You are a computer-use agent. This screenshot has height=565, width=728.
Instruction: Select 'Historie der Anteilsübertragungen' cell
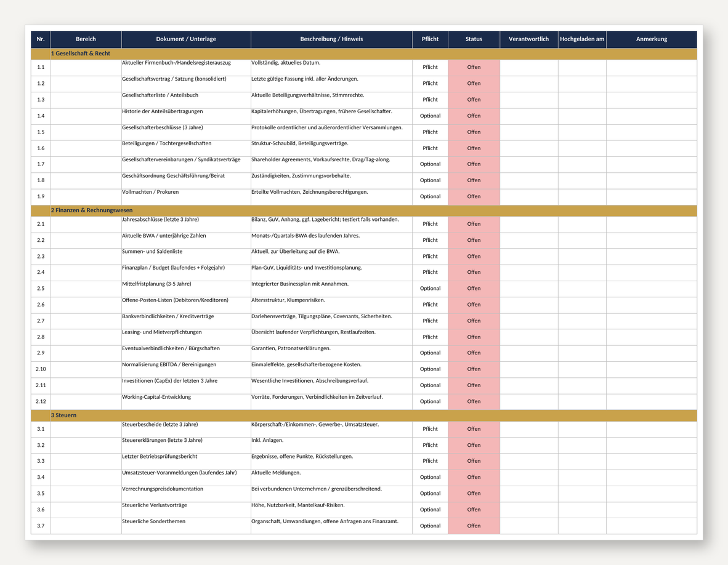186,116
